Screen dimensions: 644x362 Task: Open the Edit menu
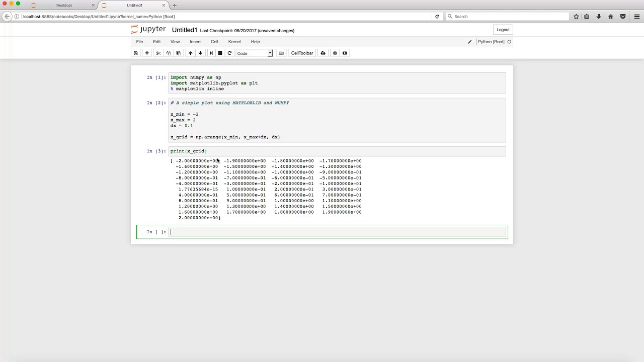(157, 42)
